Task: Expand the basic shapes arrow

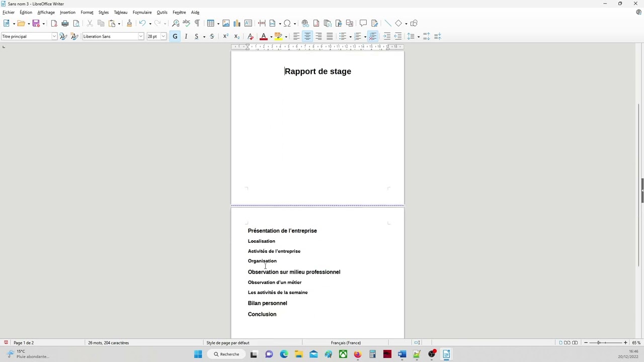Action: pos(406,23)
